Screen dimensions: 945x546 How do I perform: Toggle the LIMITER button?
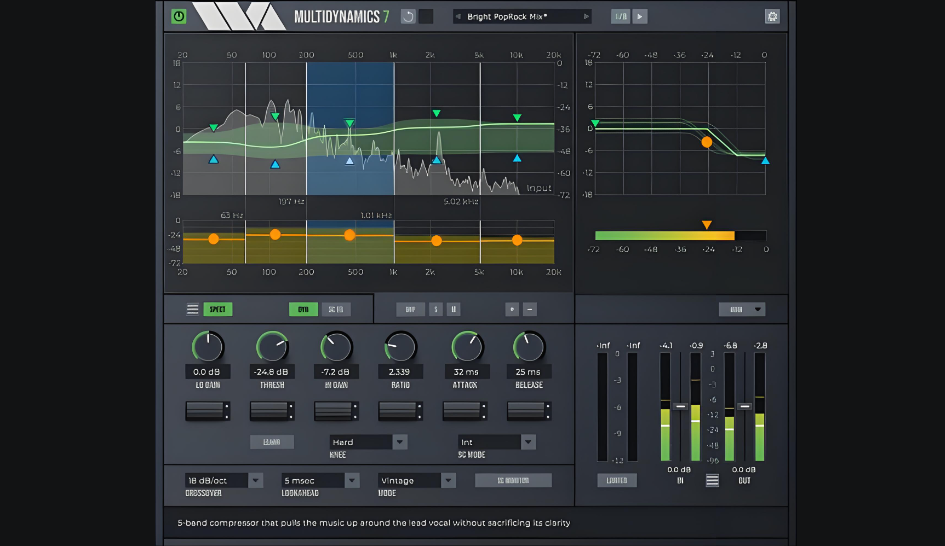click(x=617, y=480)
